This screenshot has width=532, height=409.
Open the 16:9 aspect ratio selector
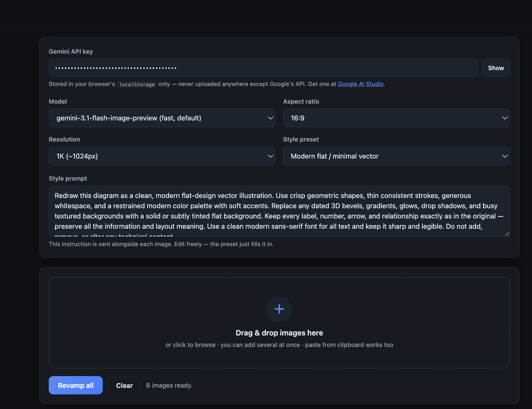tap(396, 118)
